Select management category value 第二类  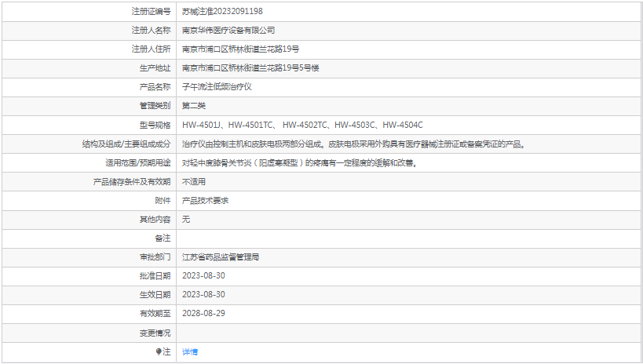pyautogui.click(x=194, y=106)
